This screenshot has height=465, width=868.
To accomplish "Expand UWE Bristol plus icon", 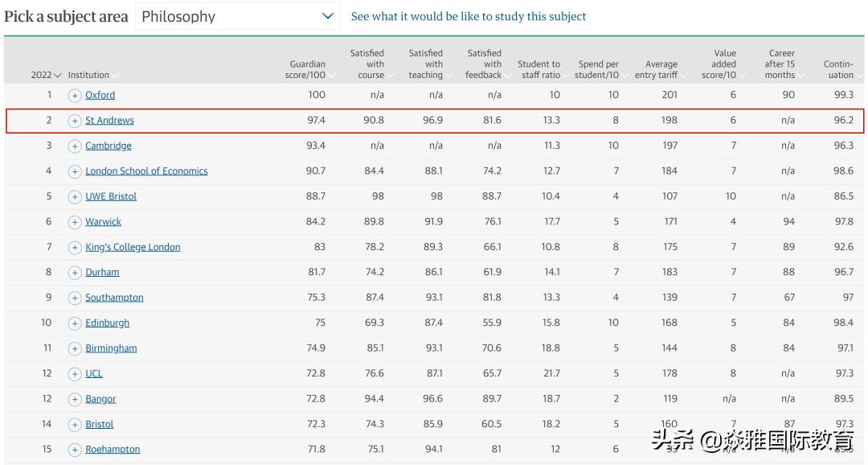I will coord(75,196).
